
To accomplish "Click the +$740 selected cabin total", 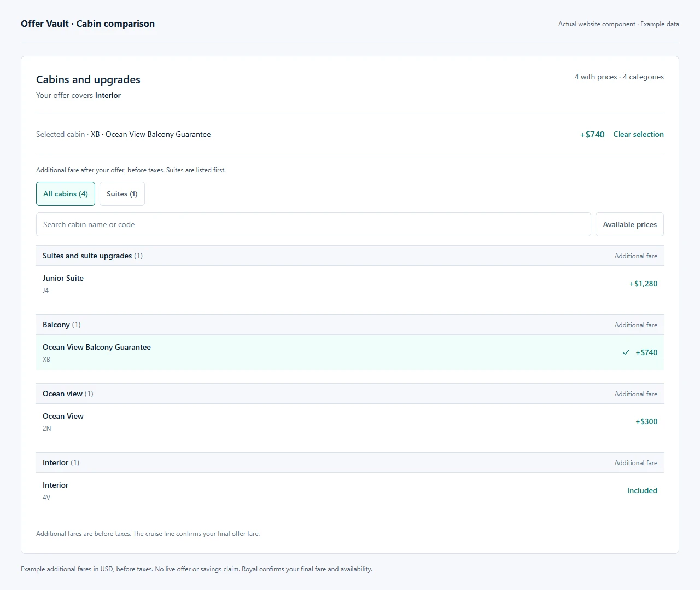I will (x=592, y=134).
